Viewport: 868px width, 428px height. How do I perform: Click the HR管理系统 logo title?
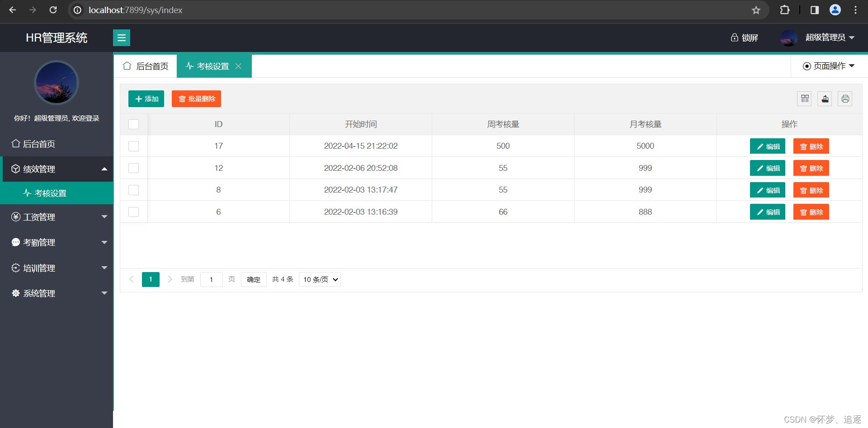tap(57, 38)
